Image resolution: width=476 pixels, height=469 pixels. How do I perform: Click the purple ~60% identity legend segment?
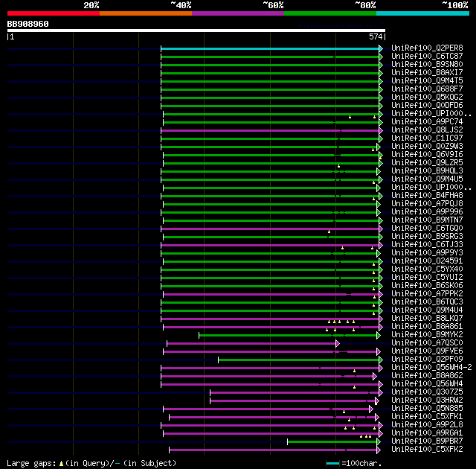tap(238, 13)
